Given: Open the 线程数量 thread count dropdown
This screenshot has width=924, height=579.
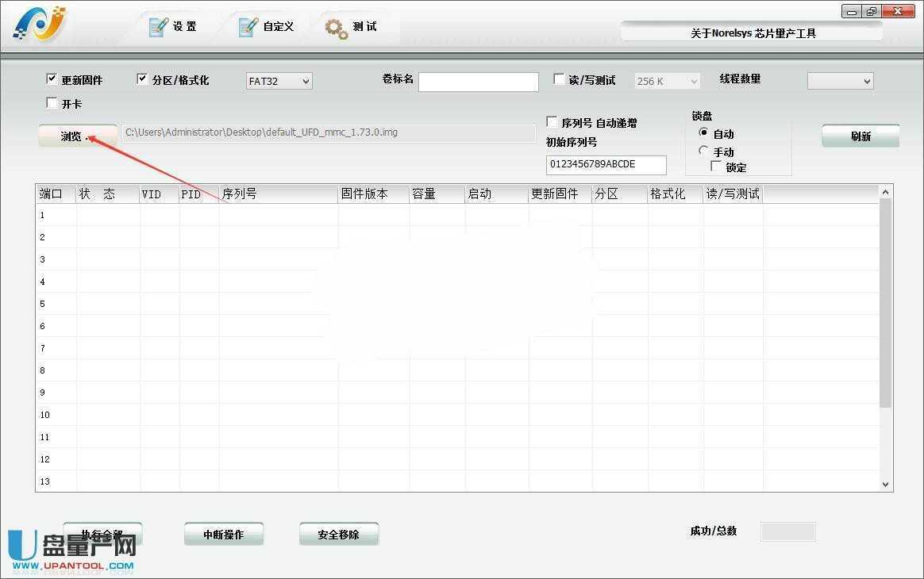Looking at the screenshot, I should pyautogui.click(x=840, y=81).
